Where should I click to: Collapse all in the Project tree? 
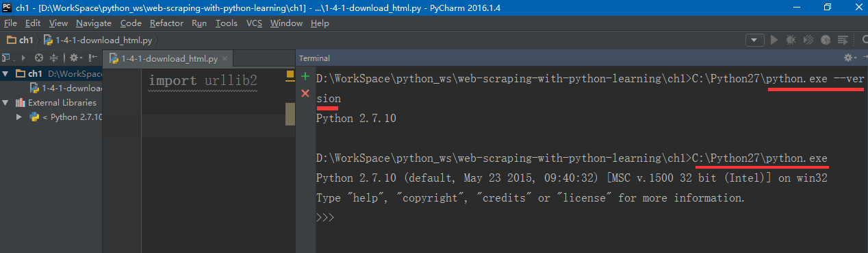(x=53, y=58)
